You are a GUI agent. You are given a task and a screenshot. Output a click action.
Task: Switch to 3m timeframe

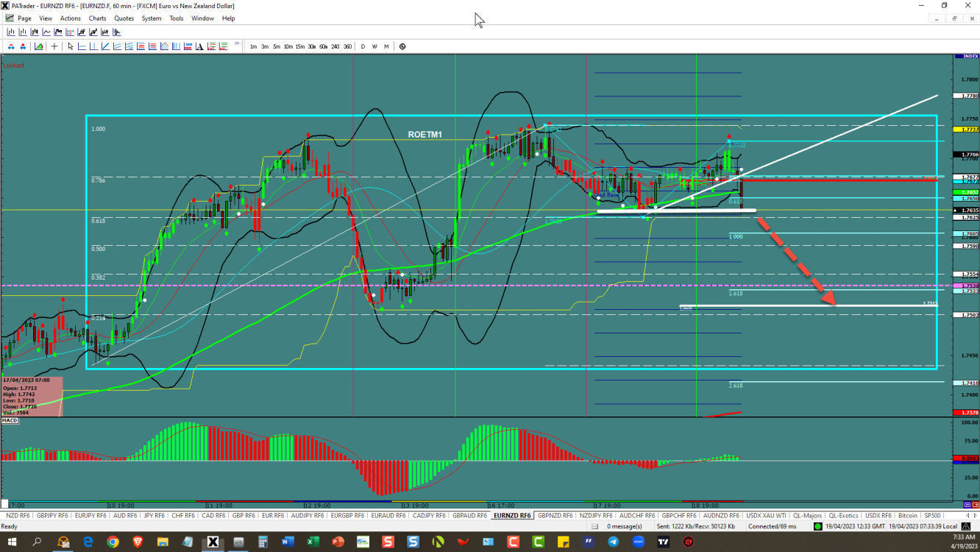tap(265, 46)
